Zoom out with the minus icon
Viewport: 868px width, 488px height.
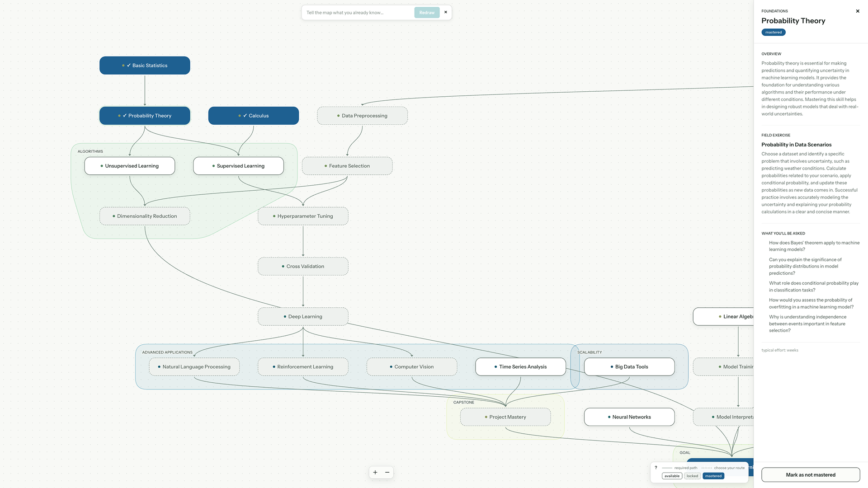(x=387, y=472)
